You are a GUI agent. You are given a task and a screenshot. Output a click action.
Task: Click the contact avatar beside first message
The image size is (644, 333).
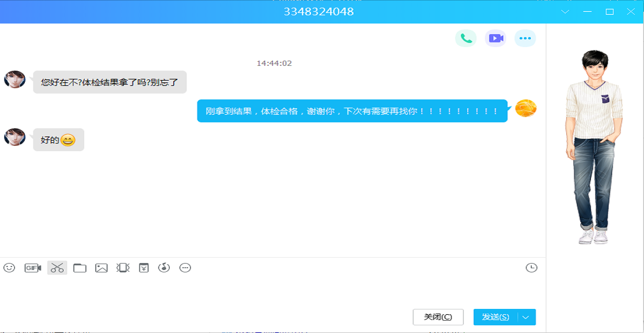[15, 79]
